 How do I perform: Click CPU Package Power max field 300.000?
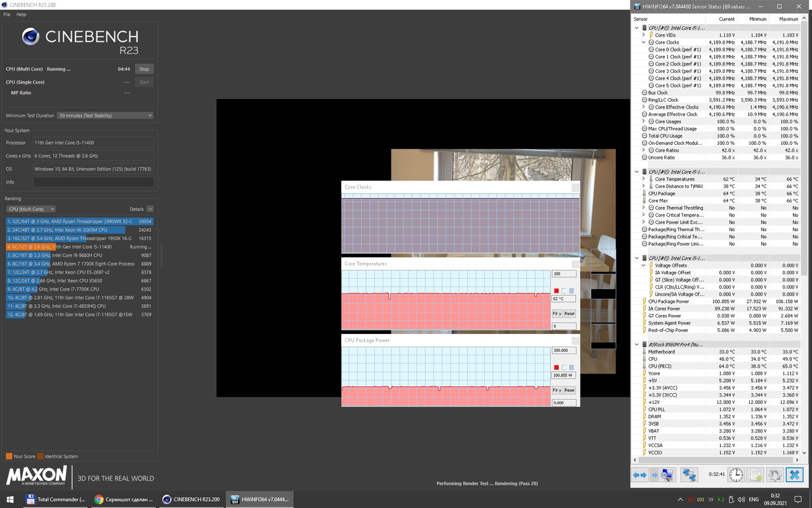564,350
